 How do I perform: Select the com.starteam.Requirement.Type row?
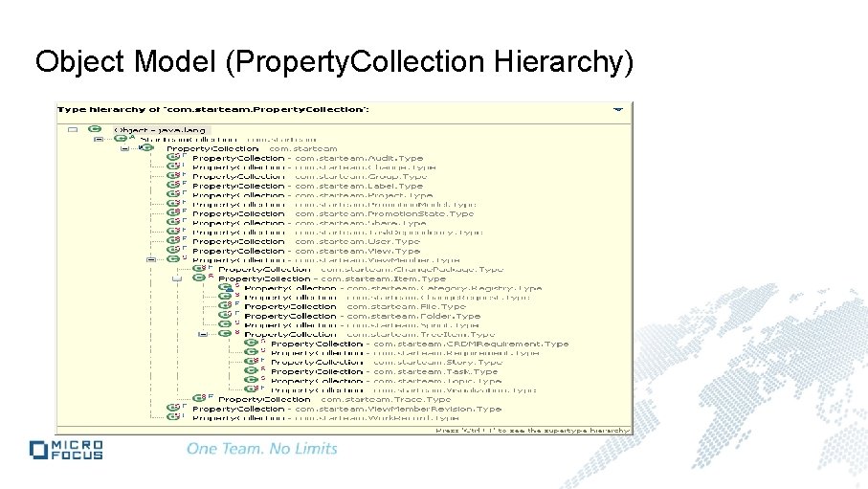tap(405, 353)
